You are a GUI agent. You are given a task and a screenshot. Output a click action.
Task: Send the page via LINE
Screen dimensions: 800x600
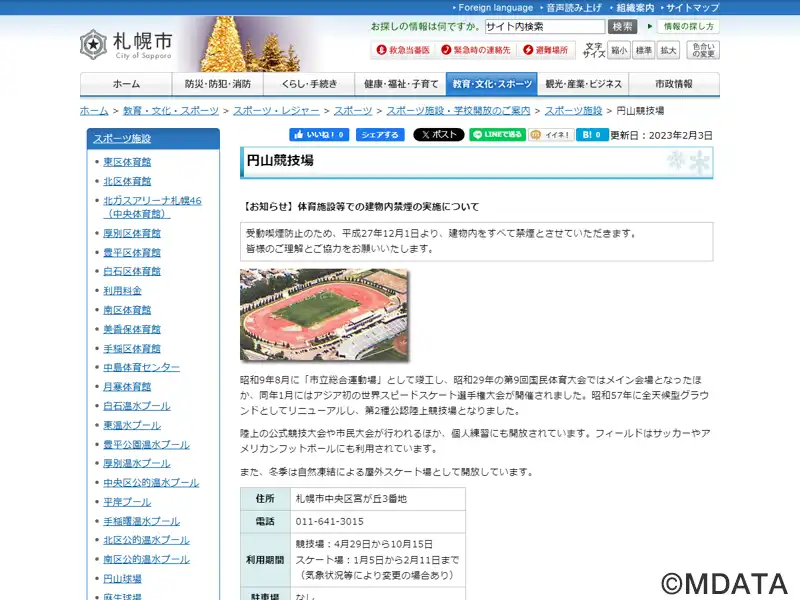pyautogui.click(x=497, y=134)
